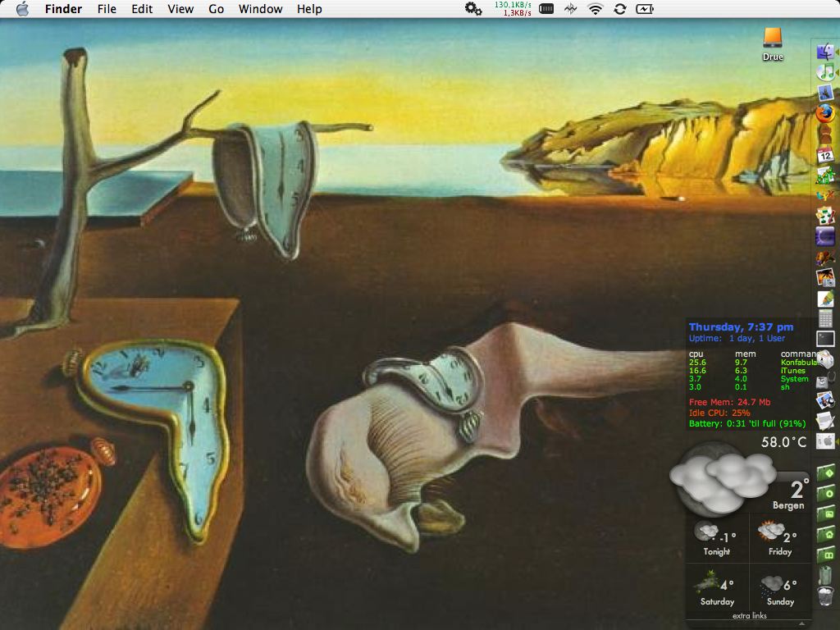Click the Konfabulator gears menu bar icon
Viewport: 840px width, 630px height.
point(473,8)
